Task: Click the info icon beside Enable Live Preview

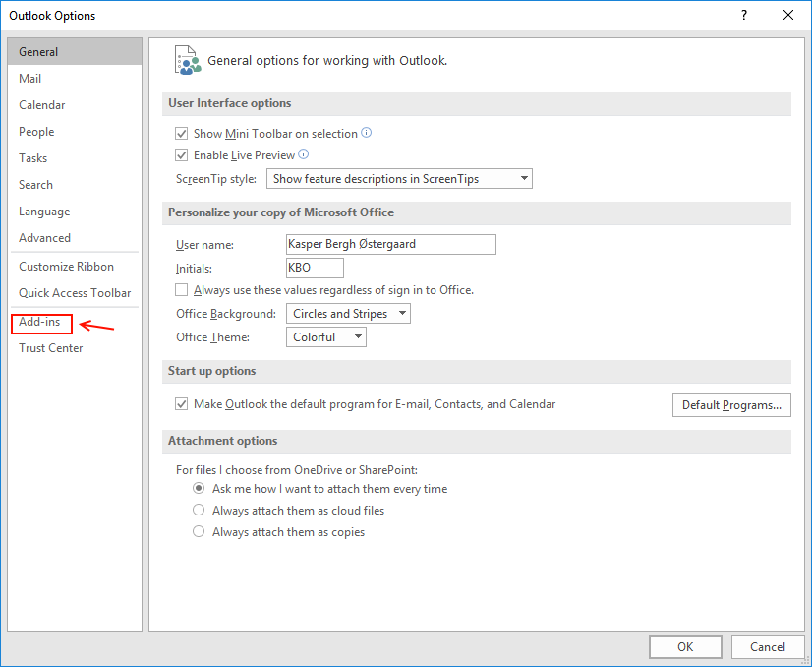Action: point(304,153)
